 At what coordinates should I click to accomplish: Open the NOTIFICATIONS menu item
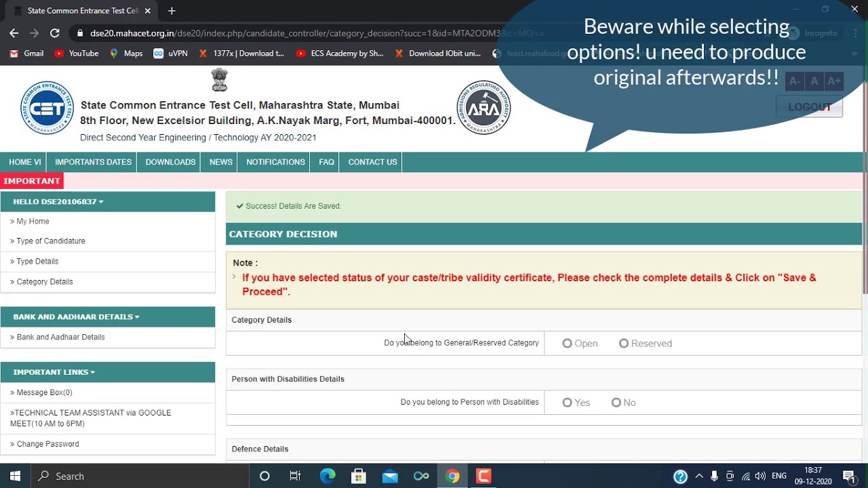point(275,162)
